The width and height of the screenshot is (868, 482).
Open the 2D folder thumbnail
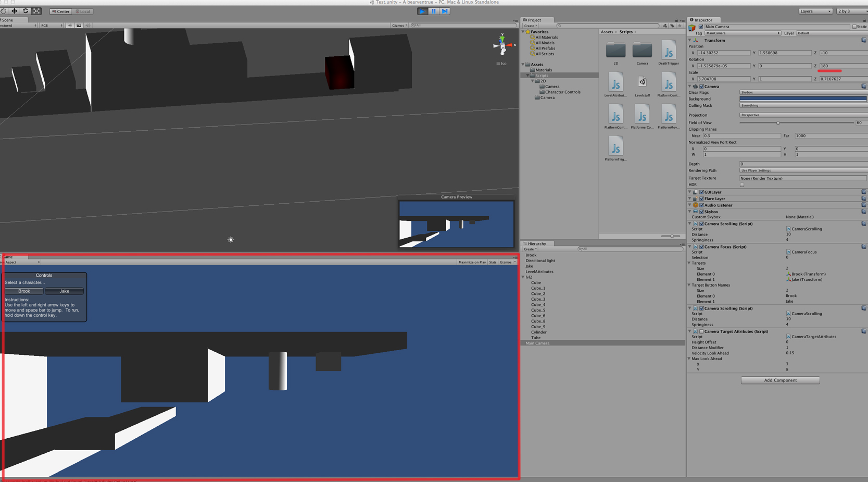tap(615, 51)
